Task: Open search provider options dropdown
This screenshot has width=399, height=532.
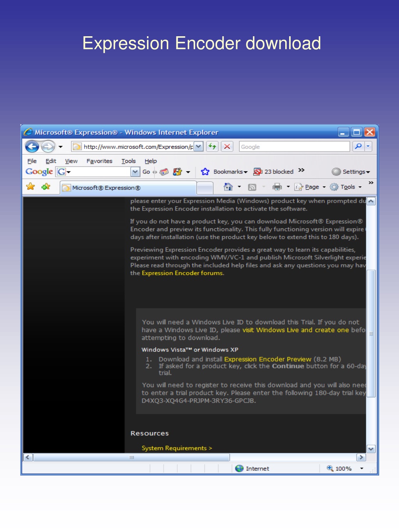Action: (368, 147)
